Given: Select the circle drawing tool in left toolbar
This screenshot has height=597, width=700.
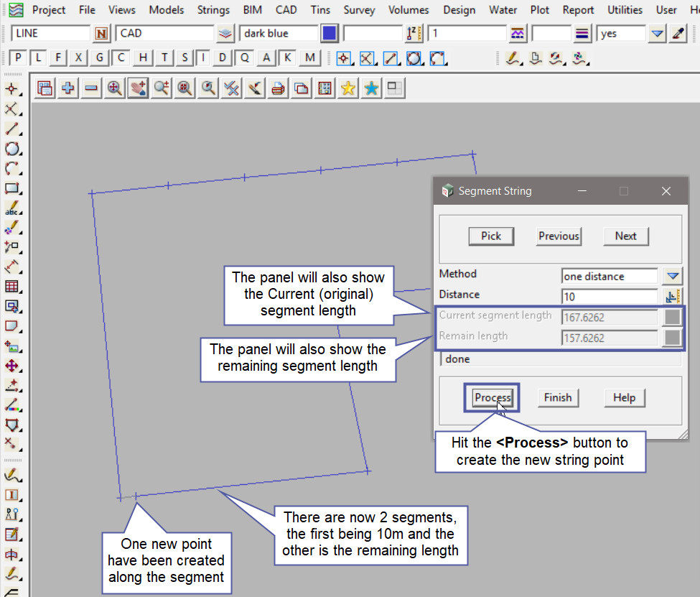Looking at the screenshot, I should pyautogui.click(x=12, y=149).
